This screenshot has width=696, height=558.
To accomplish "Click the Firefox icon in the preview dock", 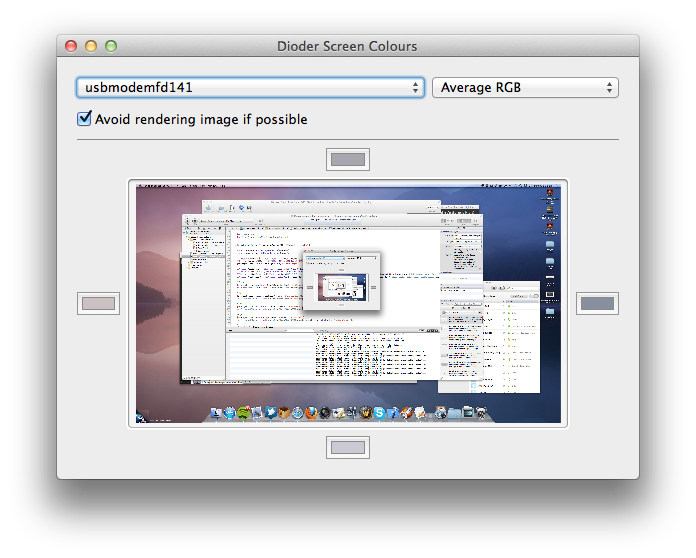I will pyautogui.click(x=311, y=412).
